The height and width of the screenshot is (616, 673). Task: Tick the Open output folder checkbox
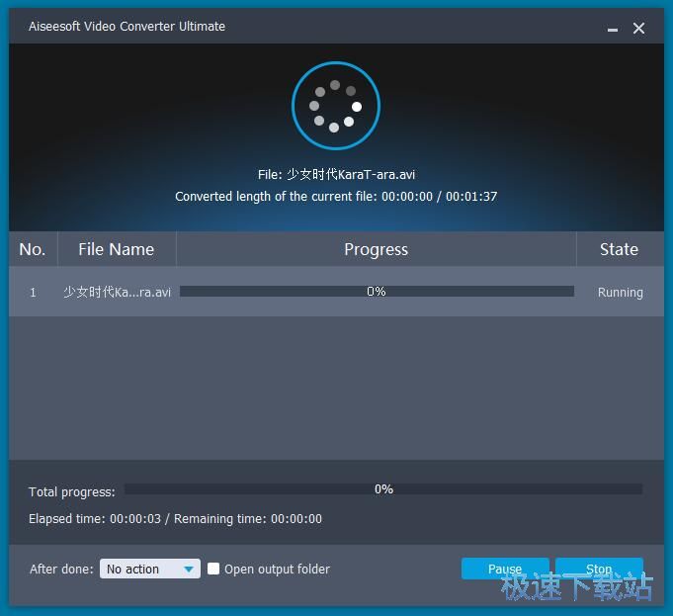tap(213, 569)
